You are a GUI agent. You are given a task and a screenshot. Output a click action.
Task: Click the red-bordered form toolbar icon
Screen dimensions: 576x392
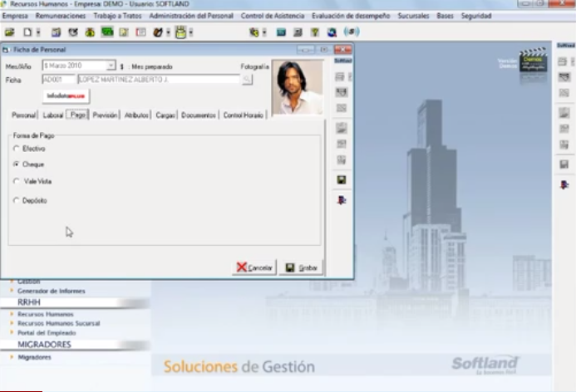coord(140,32)
